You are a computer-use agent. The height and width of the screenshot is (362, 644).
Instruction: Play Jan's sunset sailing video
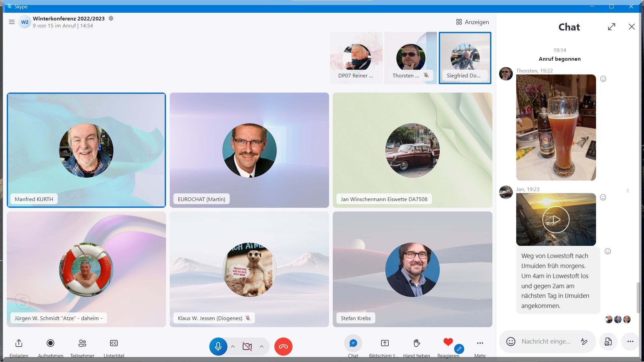click(556, 220)
